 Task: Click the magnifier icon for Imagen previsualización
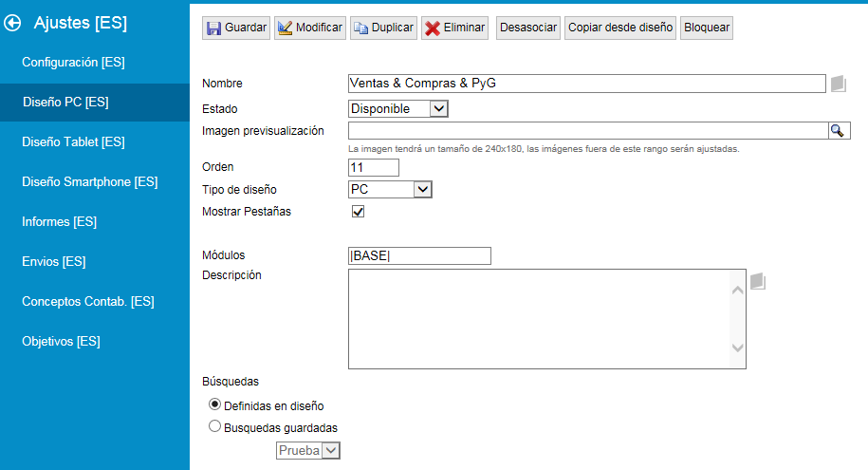[x=839, y=131]
